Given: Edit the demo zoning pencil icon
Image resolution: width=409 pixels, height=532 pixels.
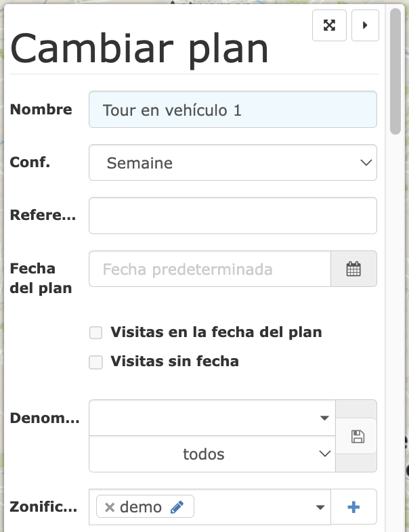Looking at the screenshot, I should point(177,507).
